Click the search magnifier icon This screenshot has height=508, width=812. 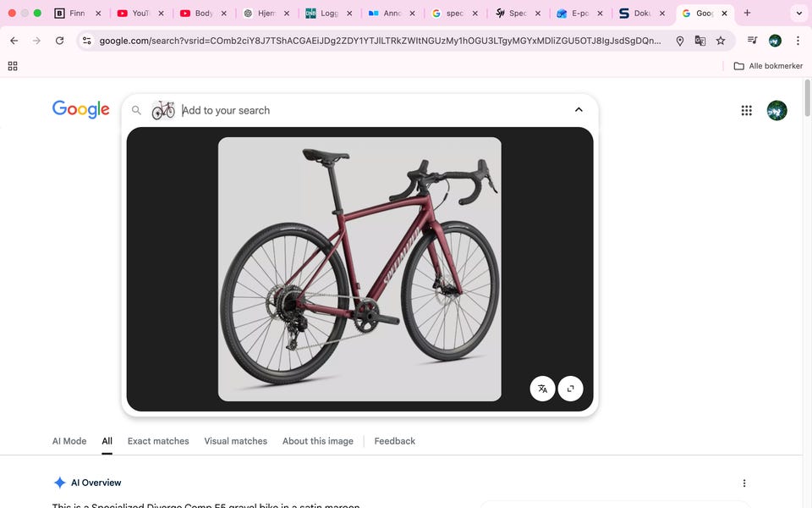tap(136, 110)
